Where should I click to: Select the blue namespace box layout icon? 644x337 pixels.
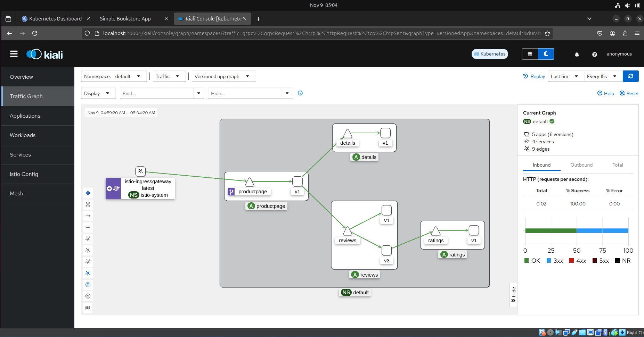tap(88, 285)
